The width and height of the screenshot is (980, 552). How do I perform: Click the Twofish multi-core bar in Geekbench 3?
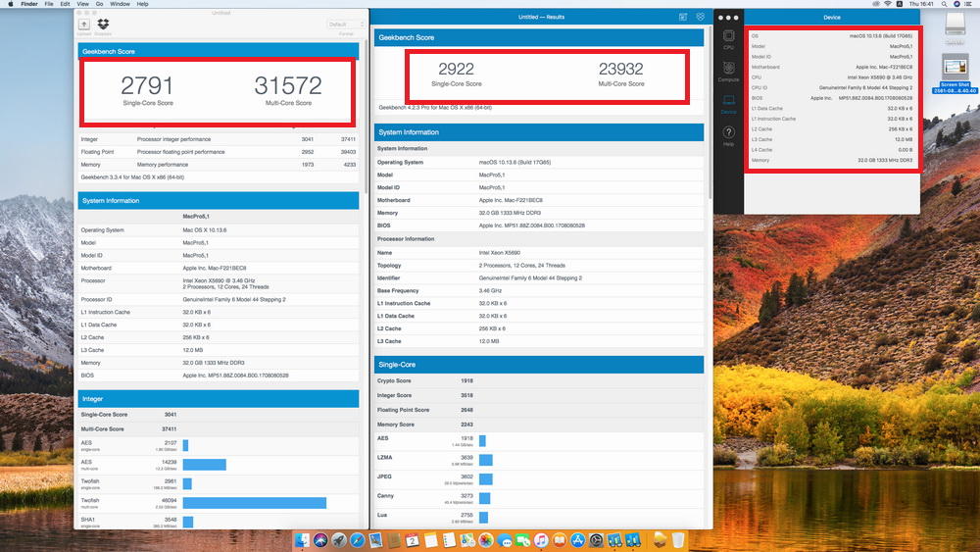[255, 503]
